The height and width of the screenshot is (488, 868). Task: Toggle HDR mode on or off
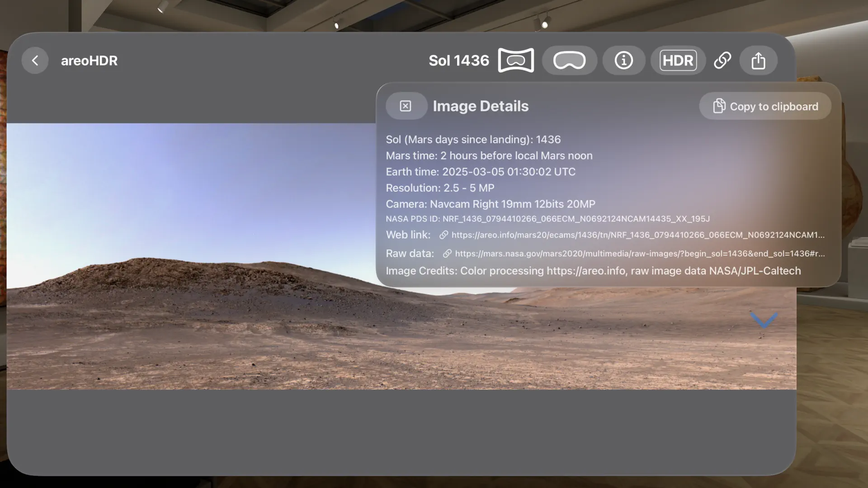tap(678, 60)
